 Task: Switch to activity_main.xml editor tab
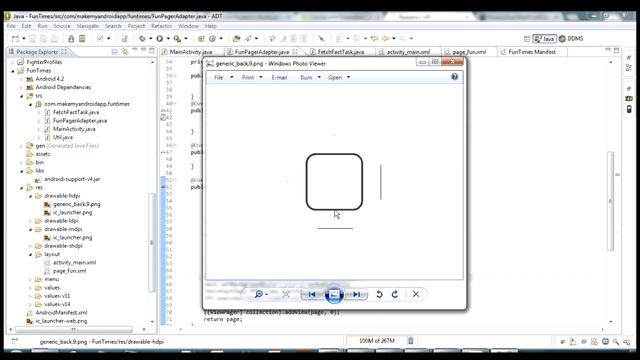coord(408,52)
